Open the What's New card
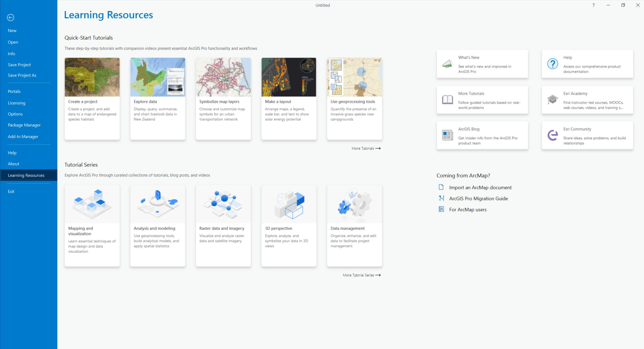 point(482,64)
